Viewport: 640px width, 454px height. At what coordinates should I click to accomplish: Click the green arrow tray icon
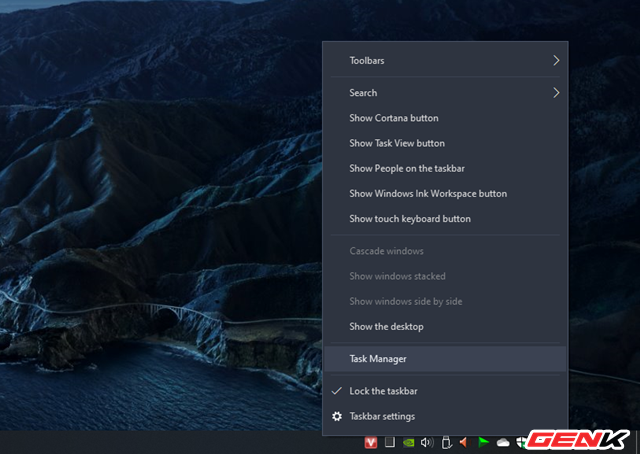[x=484, y=442]
